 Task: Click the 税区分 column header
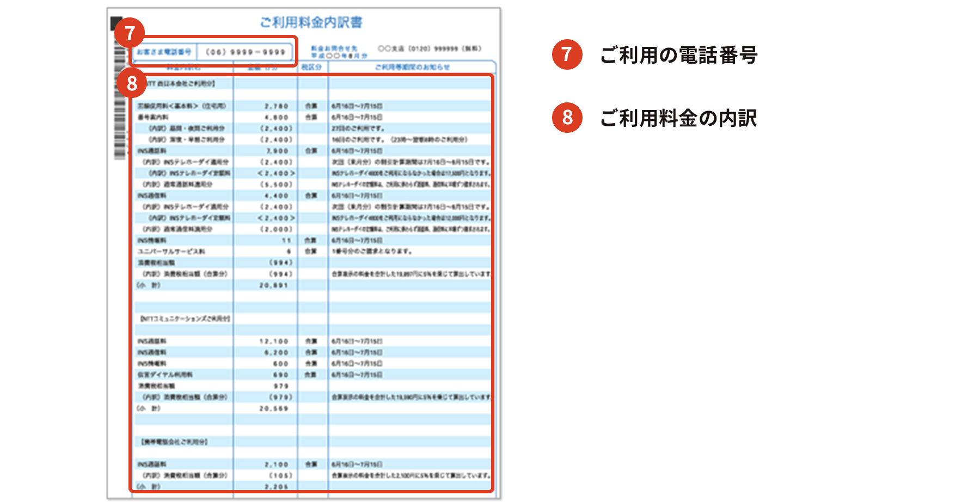pos(312,67)
